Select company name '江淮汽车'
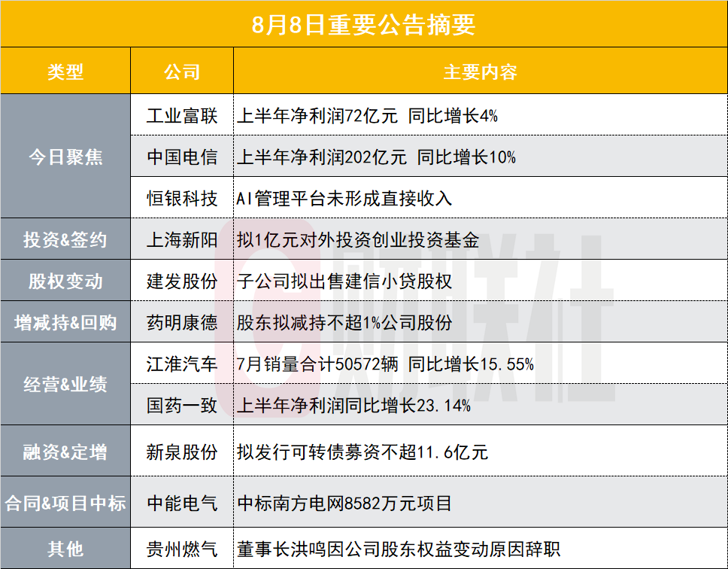728x569 pixels. click(x=182, y=364)
